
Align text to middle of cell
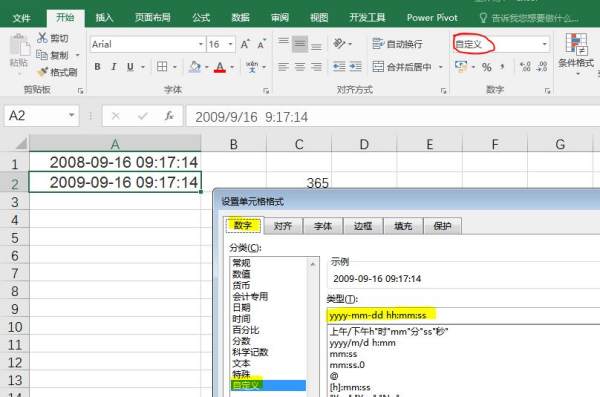(x=300, y=44)
